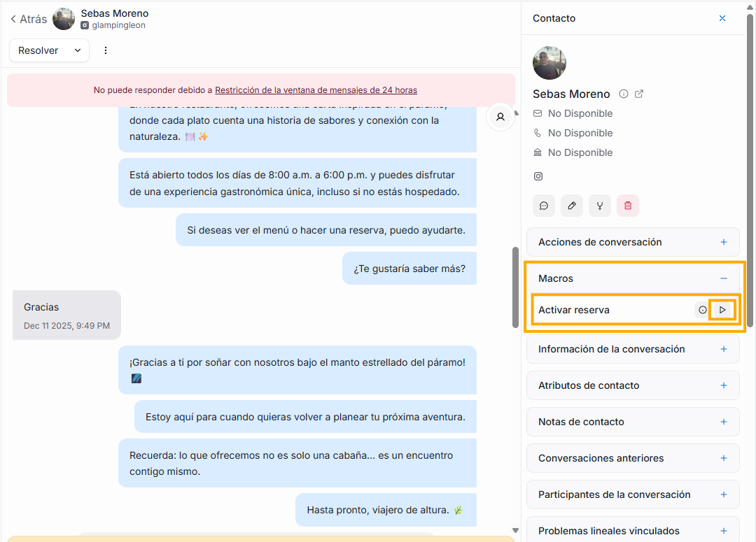The image size is (756, 542).
Task: Expand Acciones de conversación section
Action: tap(724, 242)
